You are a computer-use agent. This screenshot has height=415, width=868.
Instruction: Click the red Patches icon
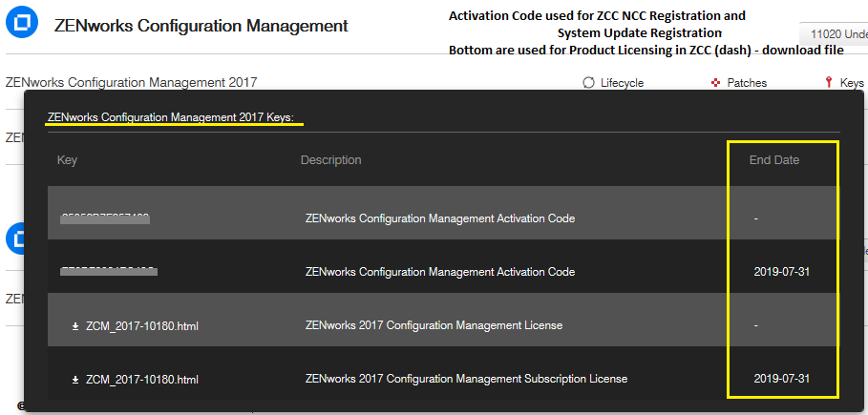pyautogui.click(x=715, y=83)
